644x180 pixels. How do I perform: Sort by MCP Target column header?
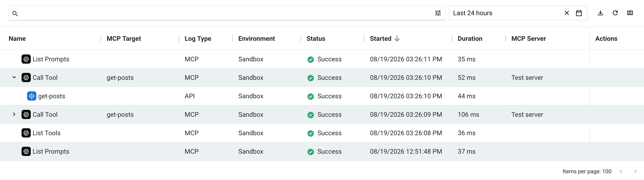click(x=124, y=39)
